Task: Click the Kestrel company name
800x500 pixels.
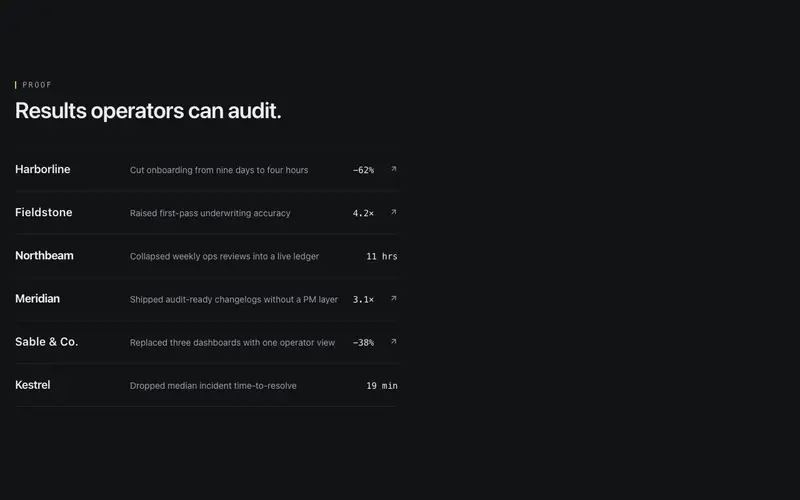Action: 33,385
